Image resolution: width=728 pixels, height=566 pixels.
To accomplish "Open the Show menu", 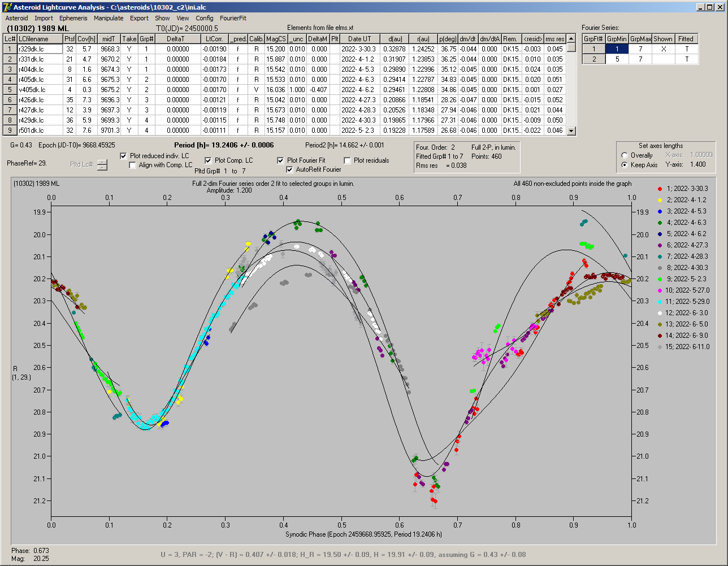I will [x=162, y=18].
